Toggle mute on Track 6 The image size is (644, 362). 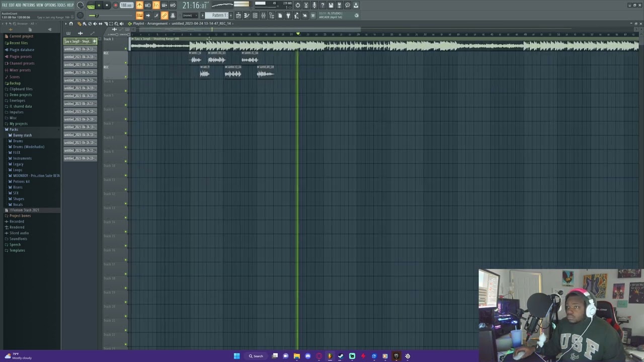point(126,119)
